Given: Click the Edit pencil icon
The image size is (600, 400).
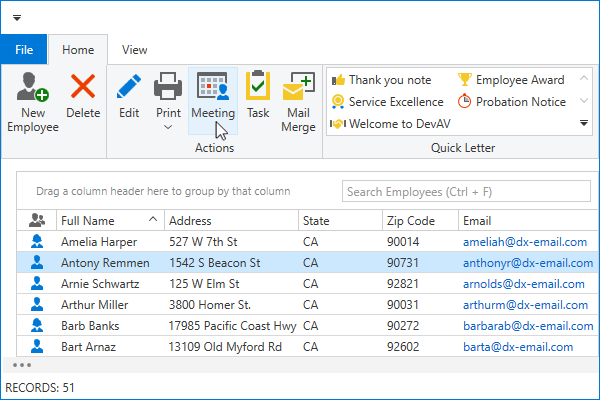Looking at the screenshot, I should [129, 88].
